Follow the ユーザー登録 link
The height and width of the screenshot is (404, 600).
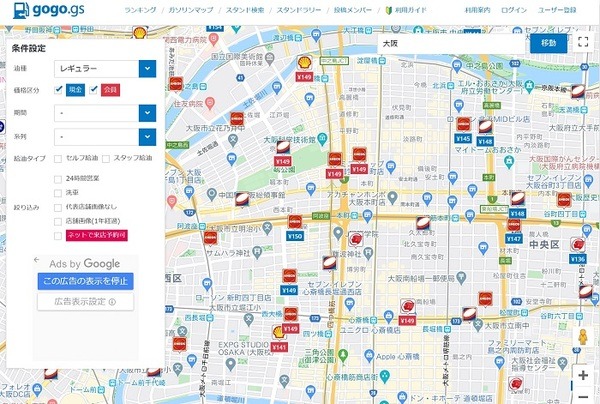coord(557,10)
